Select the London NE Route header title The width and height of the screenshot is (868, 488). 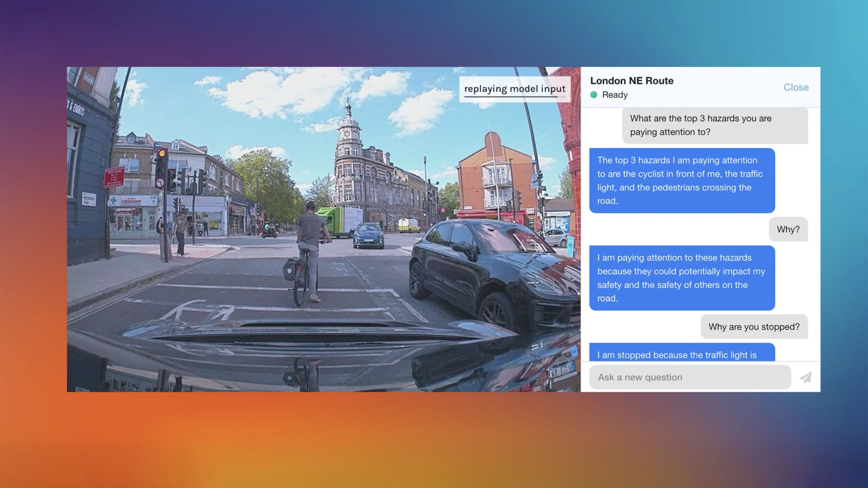(x=632, y=81)
